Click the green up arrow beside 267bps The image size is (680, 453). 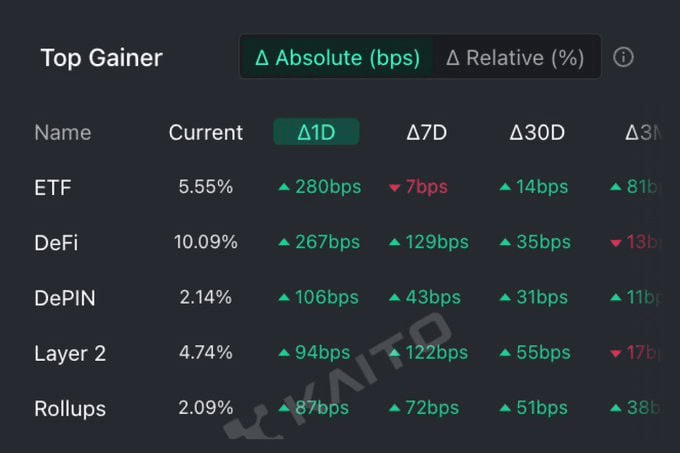tap(284, 242)
